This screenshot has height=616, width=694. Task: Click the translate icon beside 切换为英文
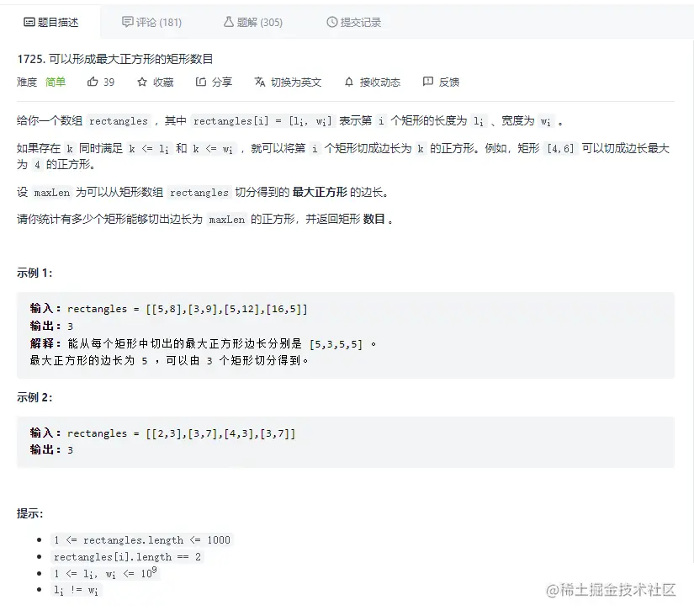(260, 82)
